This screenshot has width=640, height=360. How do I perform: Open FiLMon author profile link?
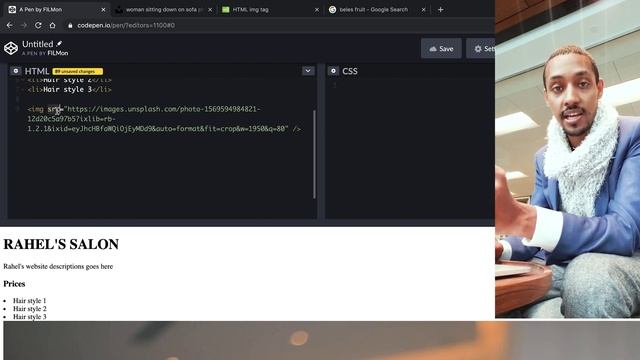coord(58,53)
